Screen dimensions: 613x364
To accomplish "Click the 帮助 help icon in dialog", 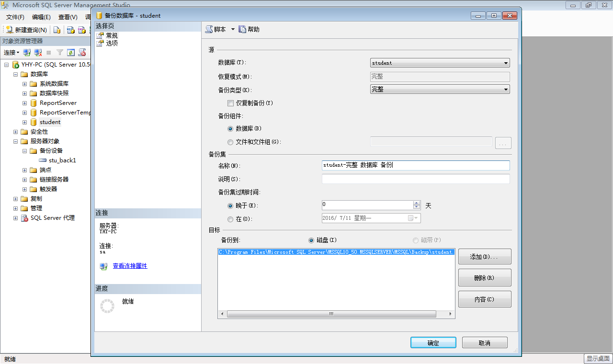I will 242,29.
